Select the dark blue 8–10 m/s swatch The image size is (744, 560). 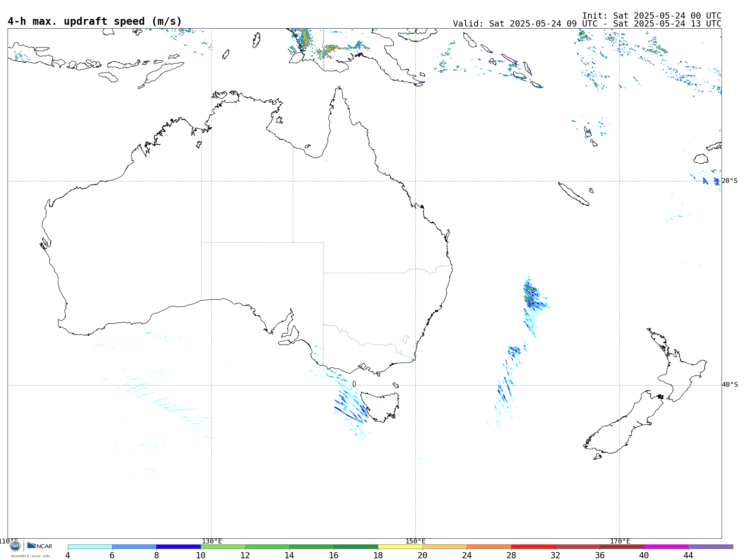(178, 547)
